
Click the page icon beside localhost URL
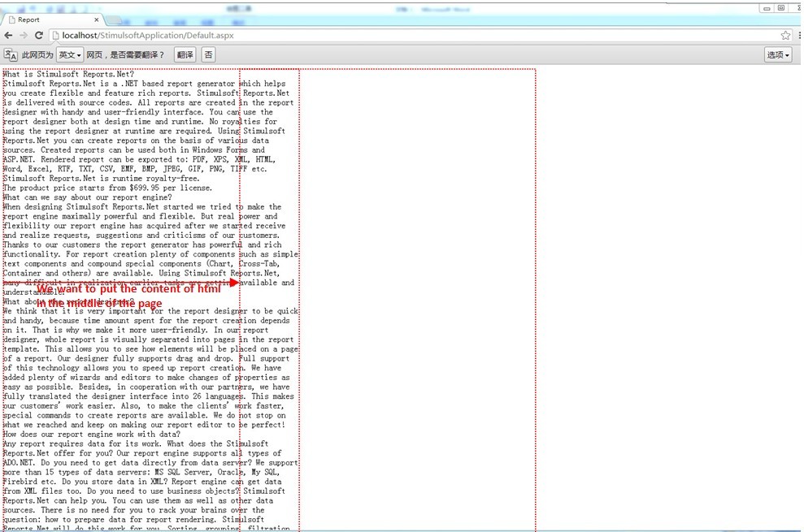55,36
